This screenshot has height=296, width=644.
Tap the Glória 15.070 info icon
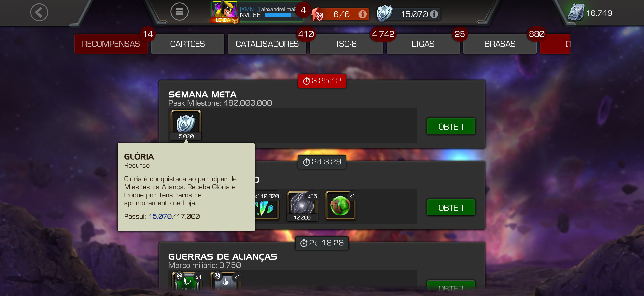click(434, 14)
